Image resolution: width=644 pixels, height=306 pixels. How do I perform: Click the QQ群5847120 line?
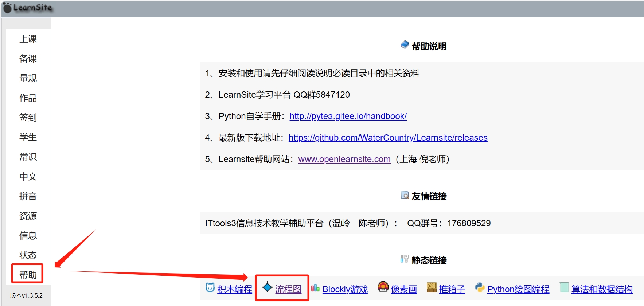277,95
